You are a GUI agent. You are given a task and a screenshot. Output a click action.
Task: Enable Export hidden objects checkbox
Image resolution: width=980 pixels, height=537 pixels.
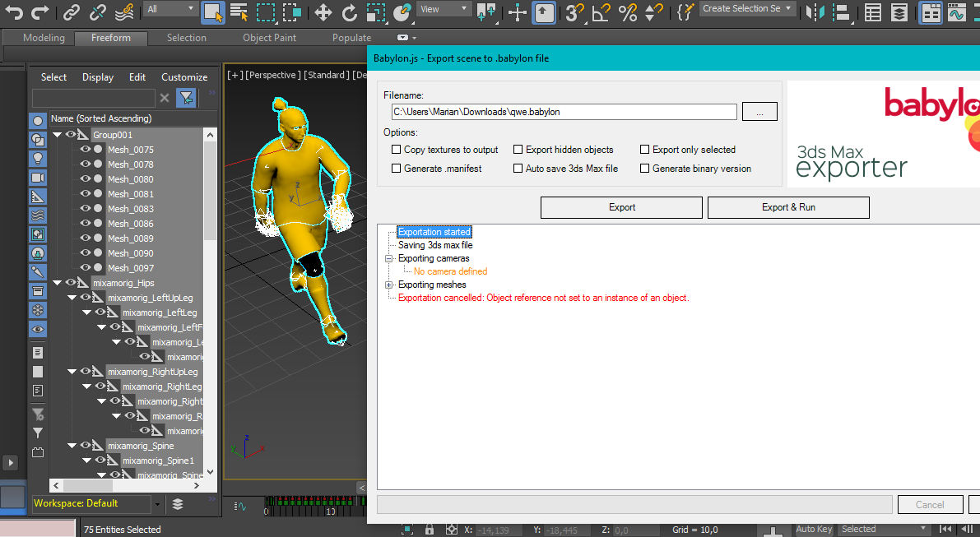click(518, 149)
